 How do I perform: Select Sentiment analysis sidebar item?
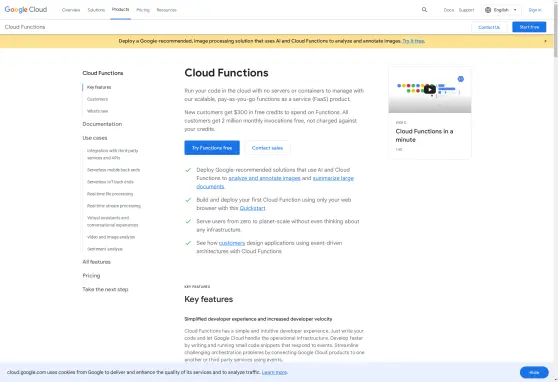point(105,249)
